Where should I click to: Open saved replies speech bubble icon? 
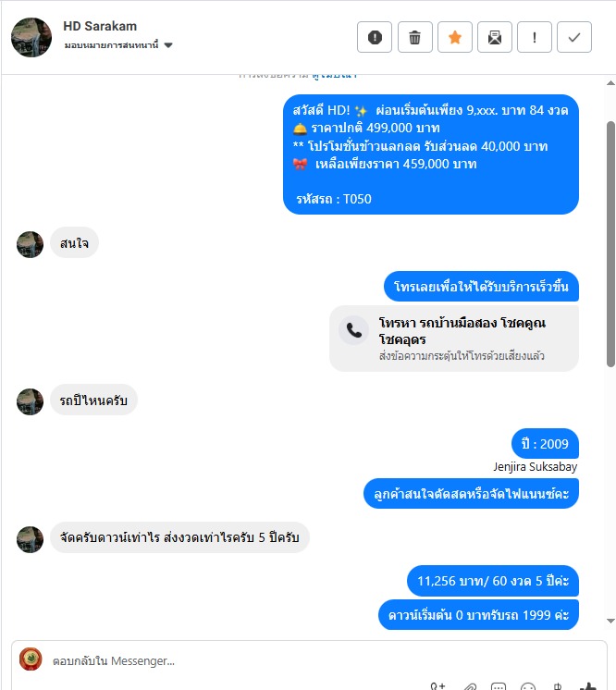coord(499,686)
